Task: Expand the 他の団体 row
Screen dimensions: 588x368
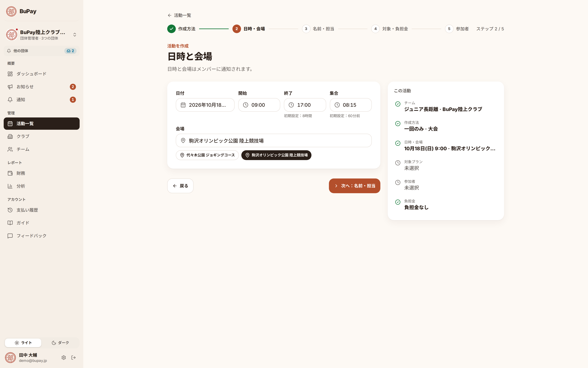Action: pyautogui.click(x=41, y=51)
